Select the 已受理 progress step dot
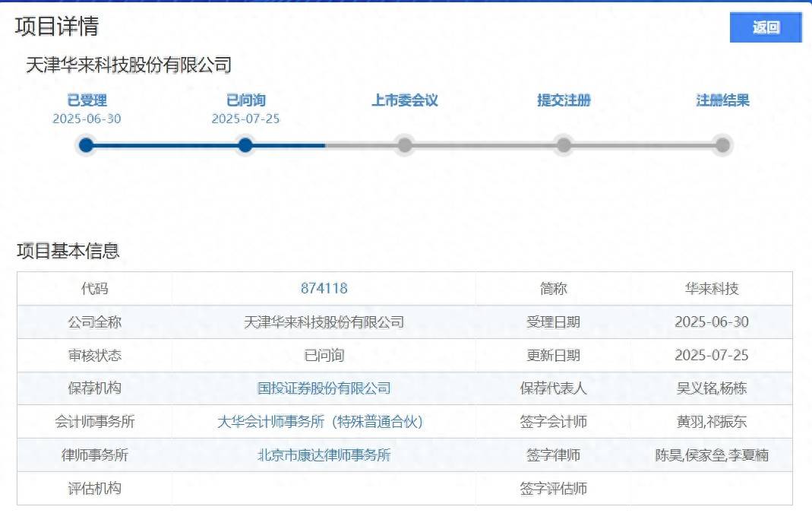The image size is (812, 529). [87, 145]
